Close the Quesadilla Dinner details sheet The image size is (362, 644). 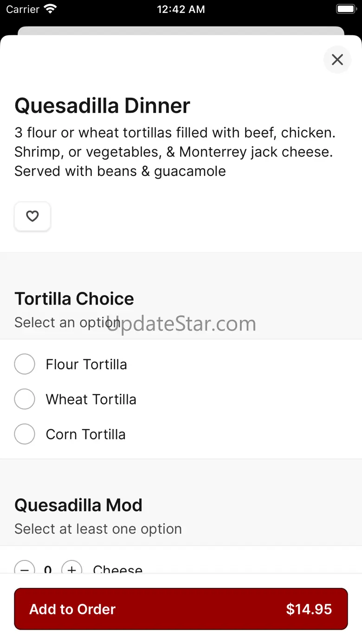click(x=337, y=59)
